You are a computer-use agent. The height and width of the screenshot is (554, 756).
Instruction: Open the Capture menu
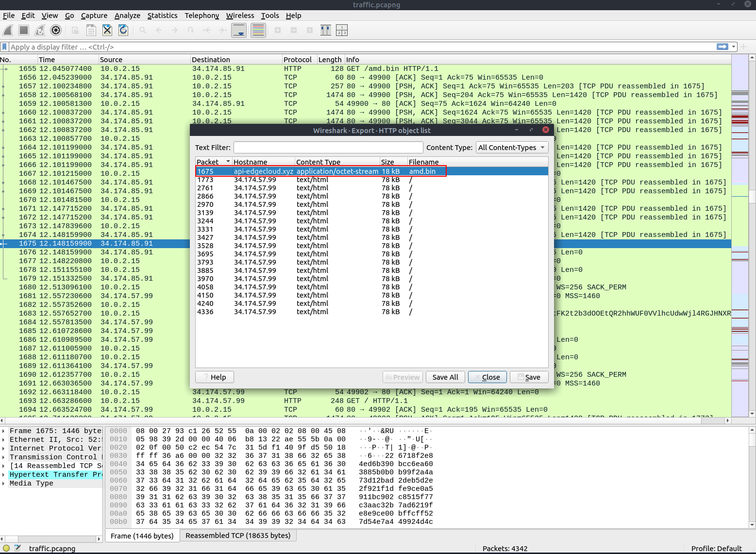click(94, 16)
